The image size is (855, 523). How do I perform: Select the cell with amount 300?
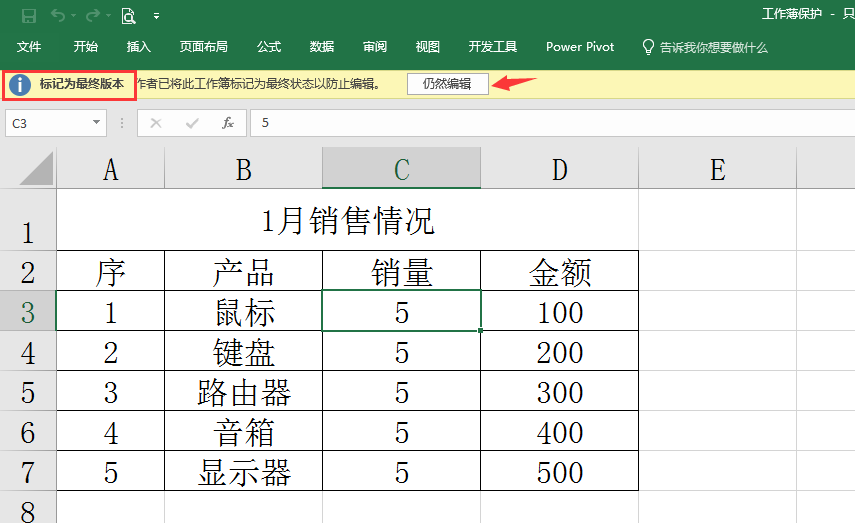(559, 391)
